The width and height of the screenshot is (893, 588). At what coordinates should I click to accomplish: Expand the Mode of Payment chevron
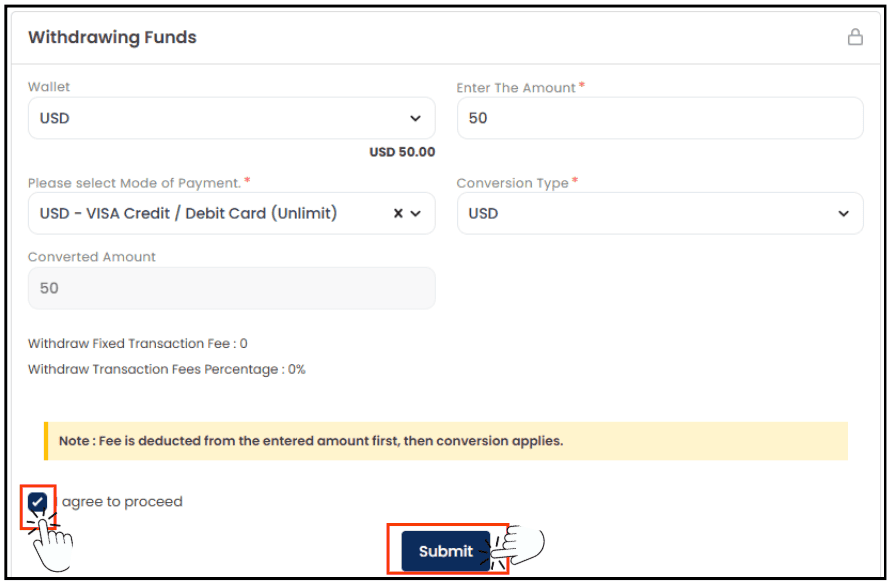click(x=416, y=213)
